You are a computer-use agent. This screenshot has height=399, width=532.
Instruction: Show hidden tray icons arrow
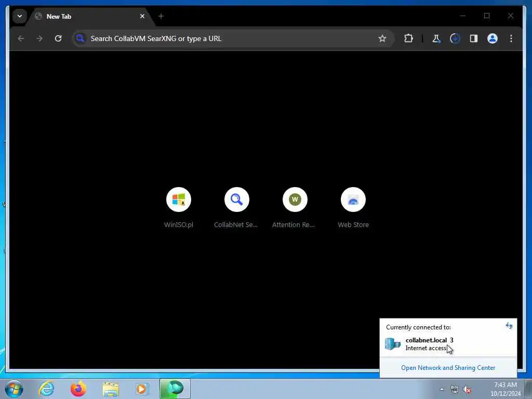pyautogui.click(x=442, y=390)
